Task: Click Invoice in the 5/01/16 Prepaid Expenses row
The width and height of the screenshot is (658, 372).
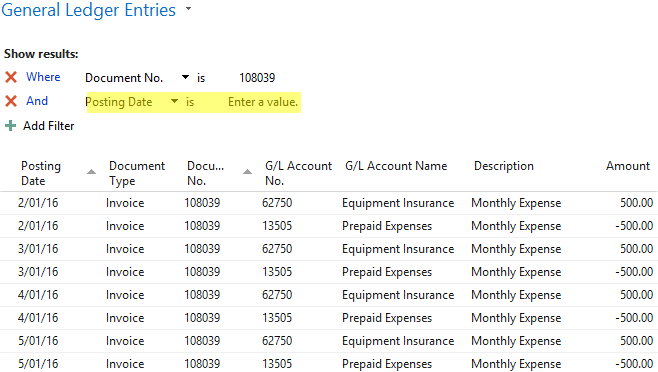Action: (x=125, y=364)
